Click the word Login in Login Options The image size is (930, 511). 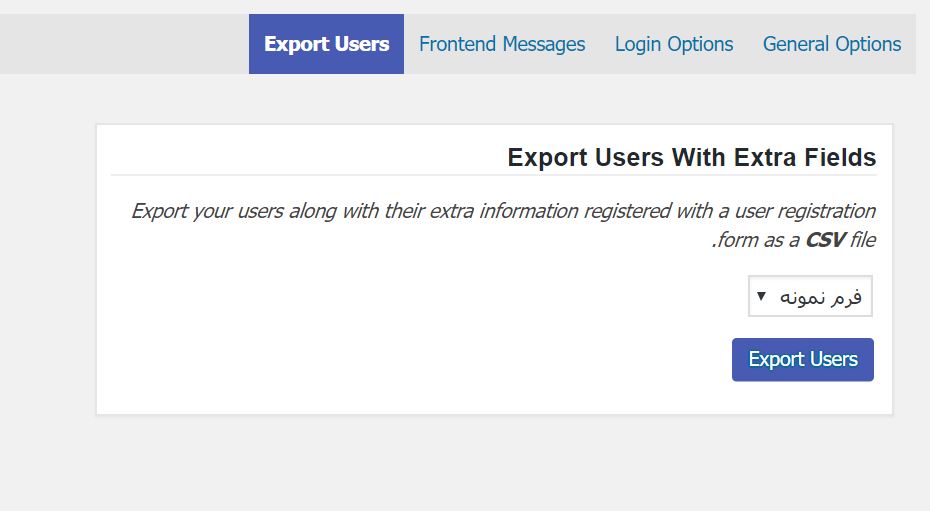(x=638, y=44)
